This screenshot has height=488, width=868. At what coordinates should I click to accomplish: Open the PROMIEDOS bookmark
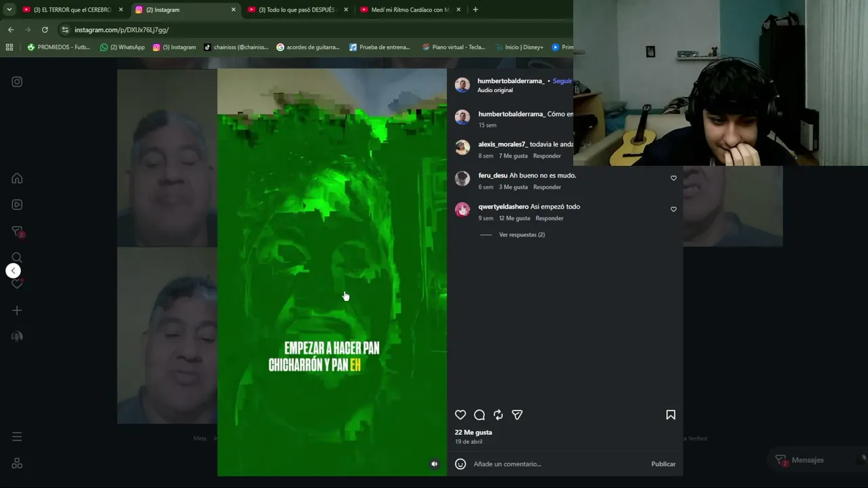58,47
